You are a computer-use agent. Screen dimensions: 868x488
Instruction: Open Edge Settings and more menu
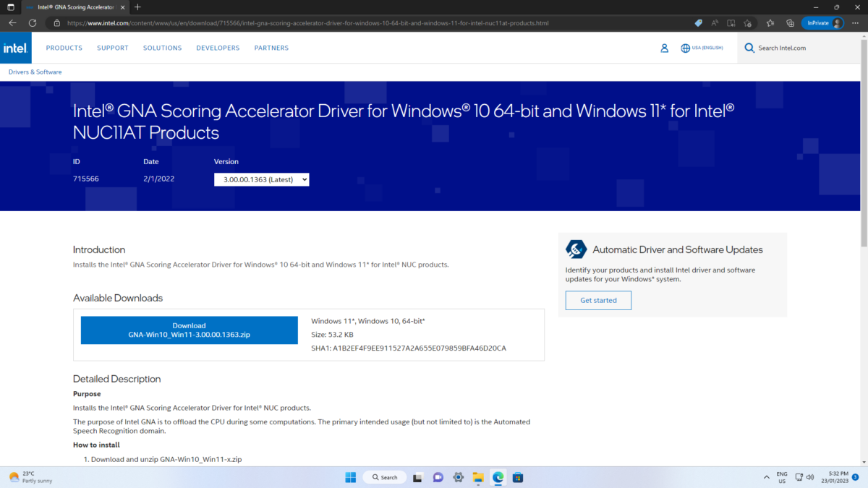856,23
